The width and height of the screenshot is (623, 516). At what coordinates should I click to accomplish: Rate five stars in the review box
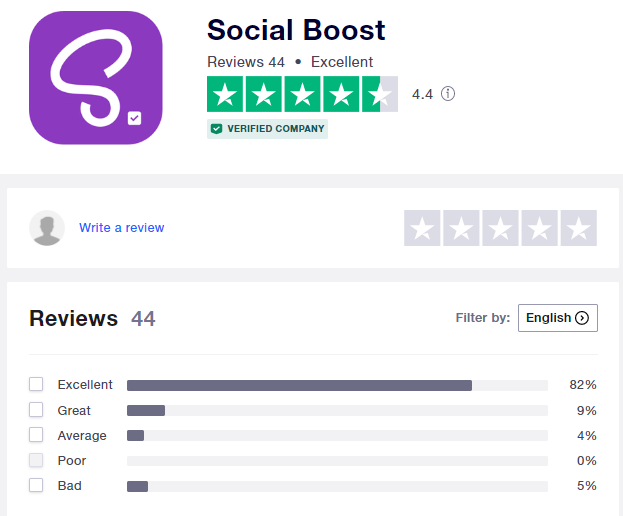tap(578, 228)
